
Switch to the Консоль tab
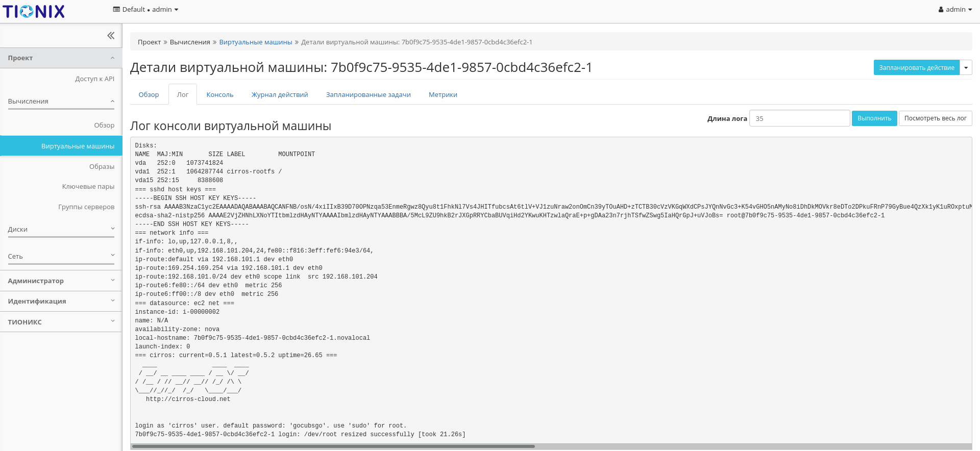(219, 95)
